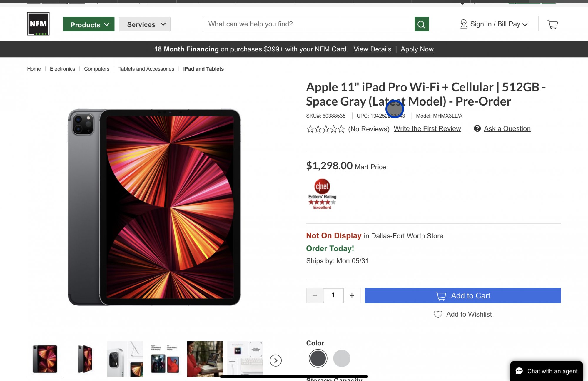The image size is (588, 381).
Task: Click the heart wishlist icon
Action: [438, 314]
